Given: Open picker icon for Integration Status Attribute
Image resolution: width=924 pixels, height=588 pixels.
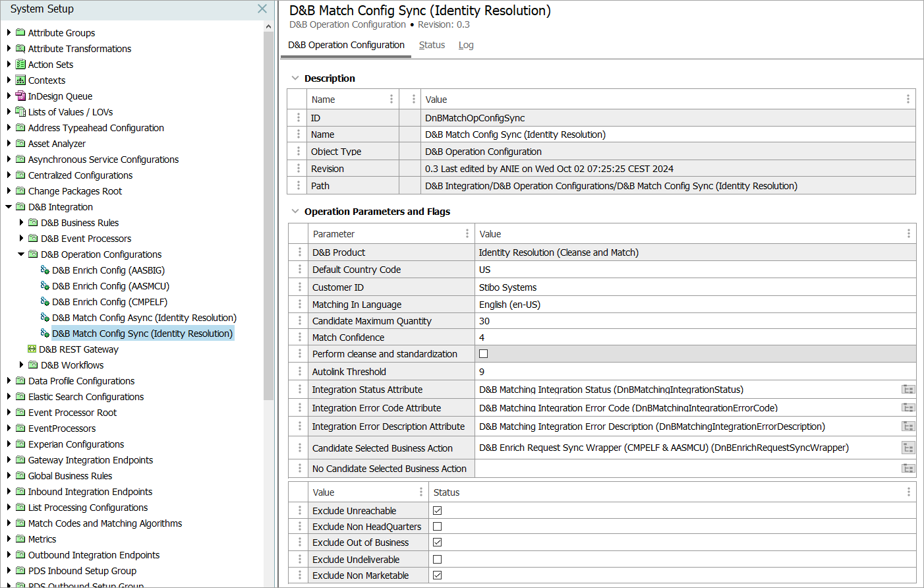Looking at the screenshot, I should pyautogui.click(x=908, y=390).
